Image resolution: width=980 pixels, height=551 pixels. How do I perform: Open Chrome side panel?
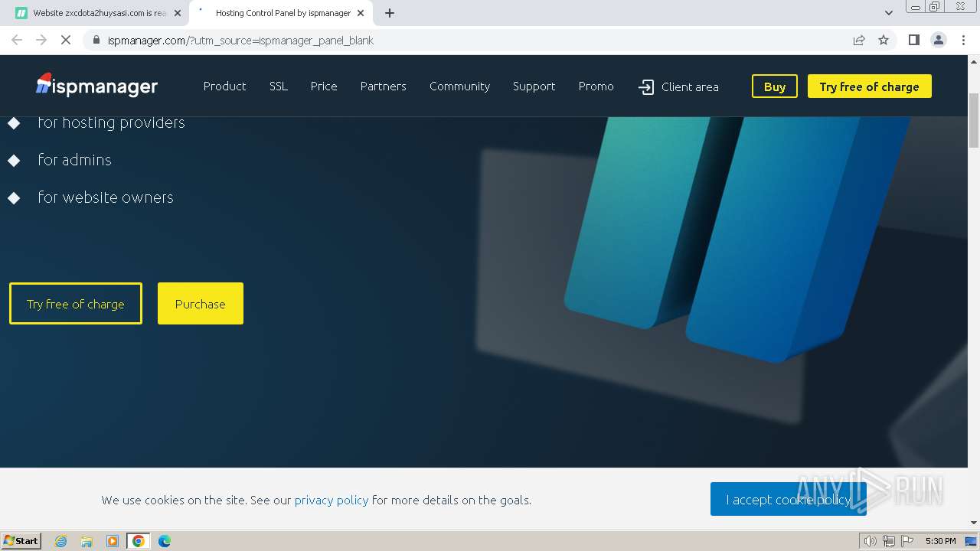pyautogui.click(x=913, y=40)
